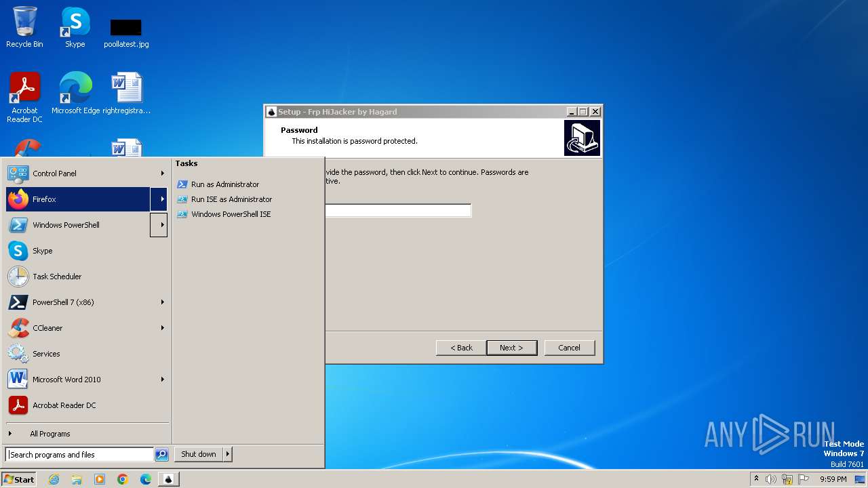Screen dimensions: 868x488
Task: Open the Skype desktop shortcut
Action: 75,27
